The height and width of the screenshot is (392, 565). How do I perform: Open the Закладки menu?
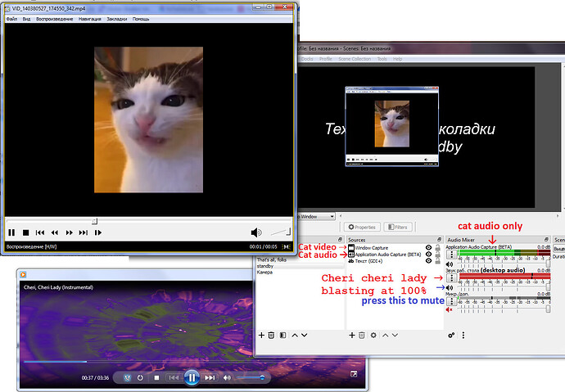tap(117, 19)
